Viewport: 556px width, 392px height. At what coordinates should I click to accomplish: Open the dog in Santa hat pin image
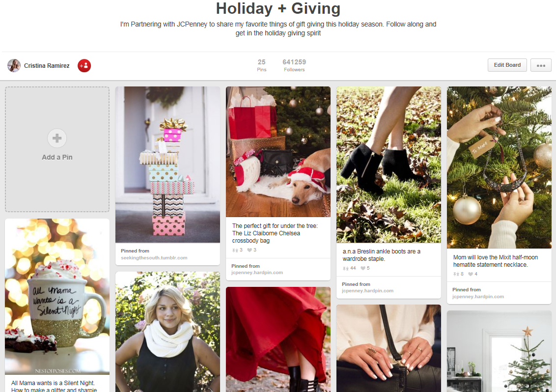click(x=278, y=152)
